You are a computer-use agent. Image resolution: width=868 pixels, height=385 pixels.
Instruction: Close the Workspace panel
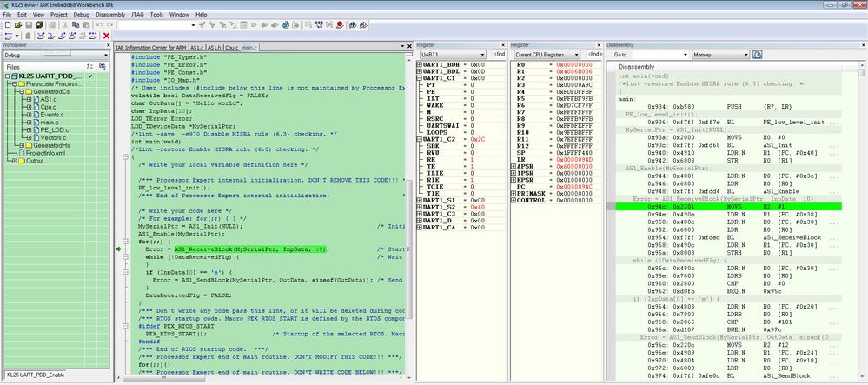(108, 45)
